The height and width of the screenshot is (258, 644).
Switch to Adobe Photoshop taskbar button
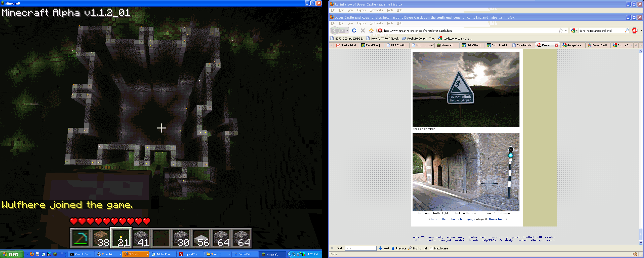pos(163,254)
